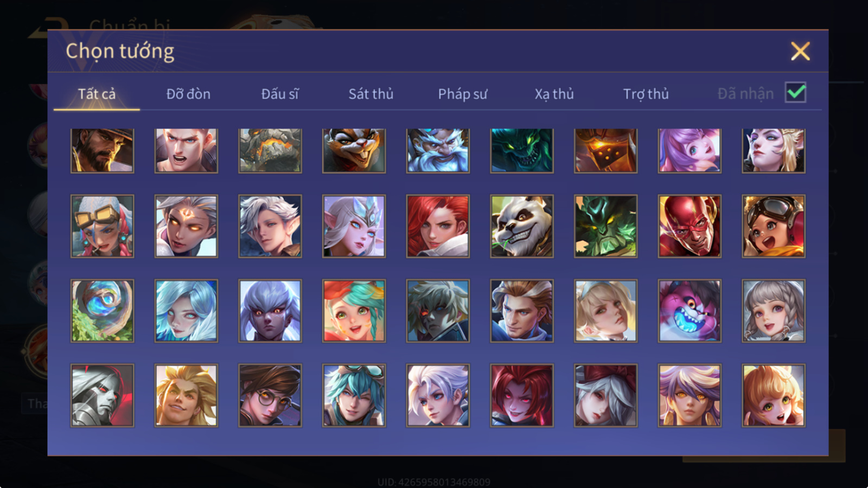Switch to the Đỡ đòn tab

pos(188,94)
